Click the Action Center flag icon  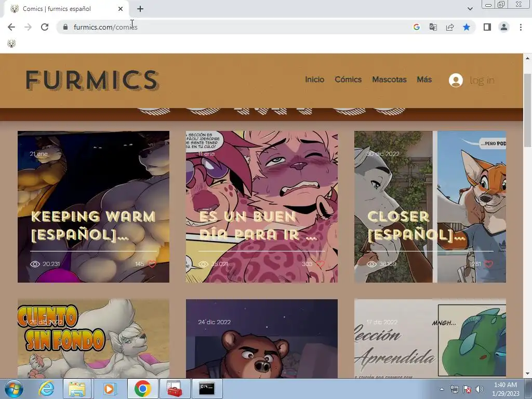coord(467,389)
